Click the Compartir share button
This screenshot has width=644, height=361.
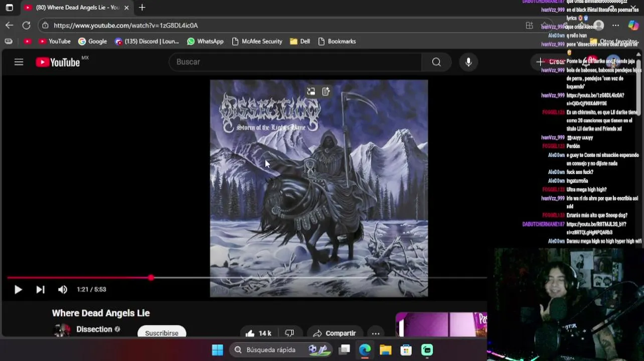[334, 333]
